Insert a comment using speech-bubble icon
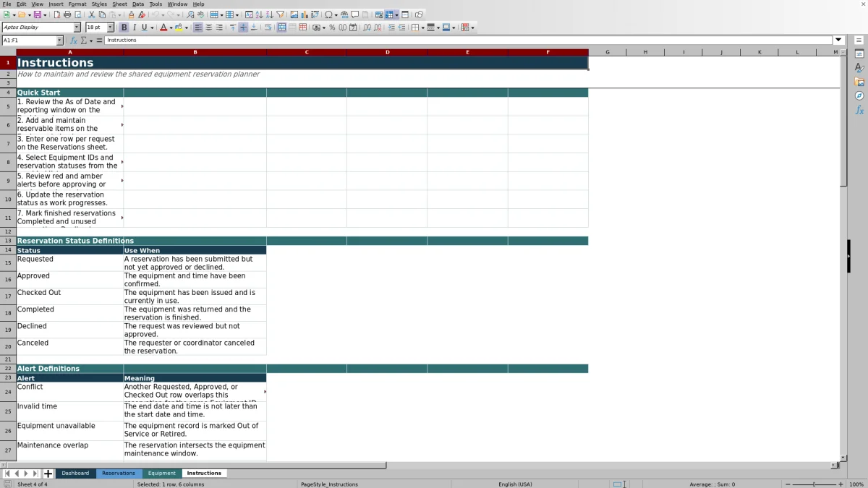Screen dimensions: 868x488 (355, 14)
